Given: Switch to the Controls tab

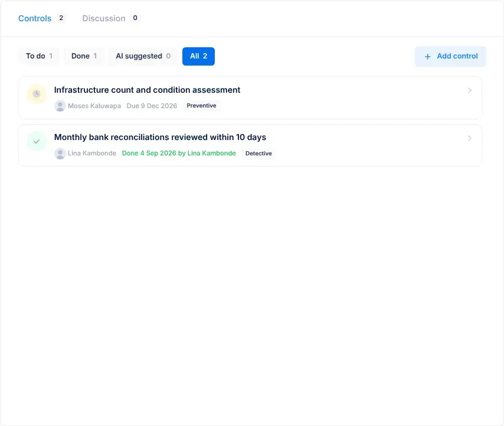Looking at the screenshot, I should point(35,18).
